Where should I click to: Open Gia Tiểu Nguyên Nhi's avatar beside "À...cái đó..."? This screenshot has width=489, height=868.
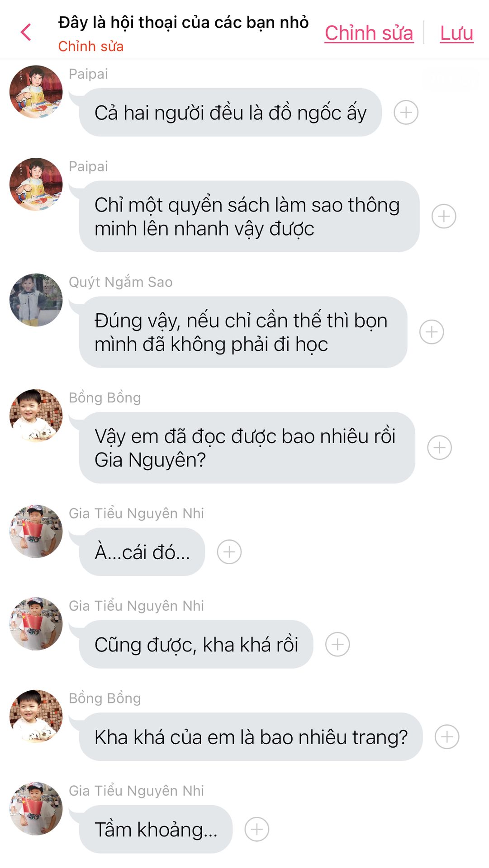point(36,531)
